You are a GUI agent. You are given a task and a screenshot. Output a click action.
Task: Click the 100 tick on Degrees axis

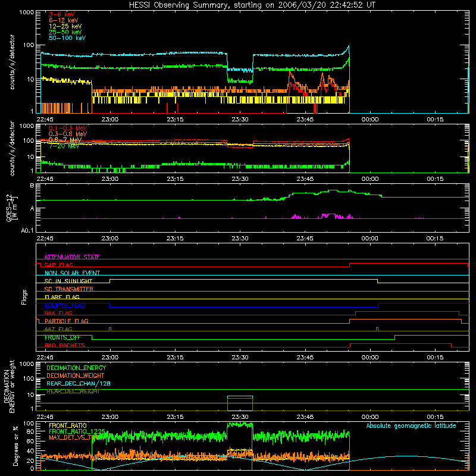pos(29,424)
